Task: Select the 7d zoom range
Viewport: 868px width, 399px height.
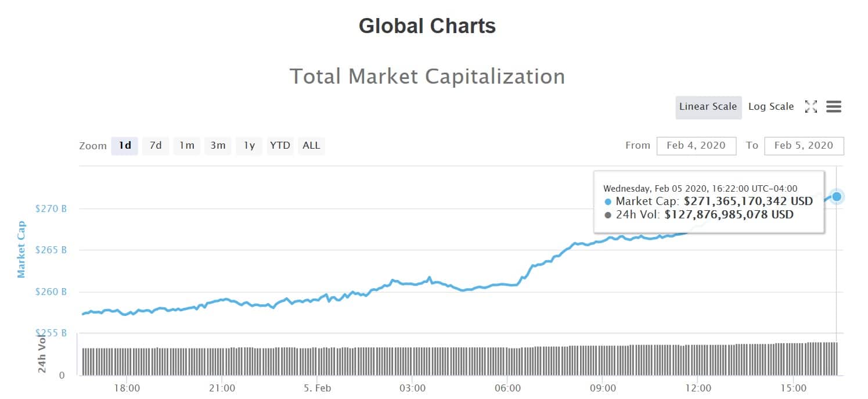Action: pyautogui.click(x=156, y=146)
